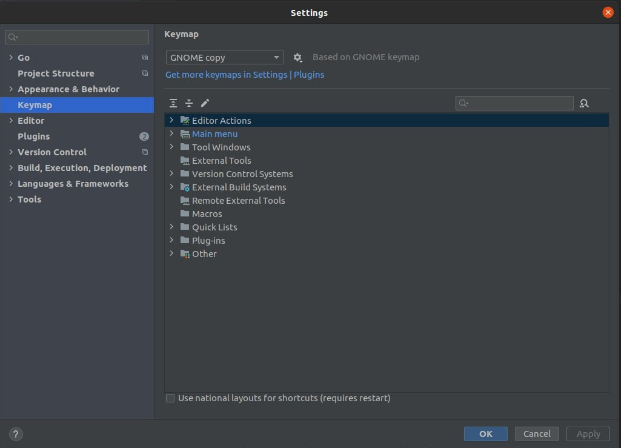
Task: Expand the Version Control Systems node
Action: click(x=171, y=173)
